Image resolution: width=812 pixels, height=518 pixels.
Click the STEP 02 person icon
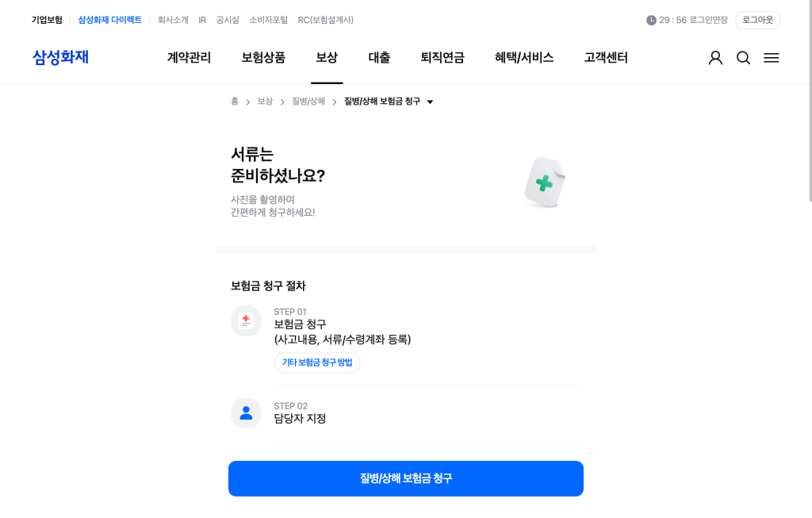coord(246,412)
